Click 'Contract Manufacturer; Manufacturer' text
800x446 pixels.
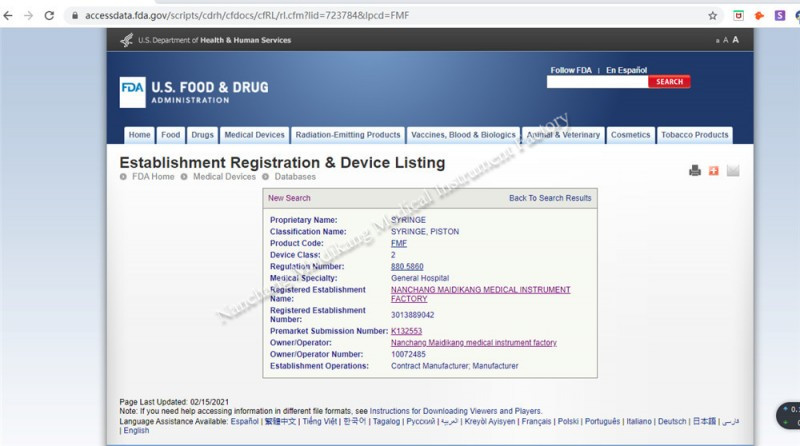(455, 366)
